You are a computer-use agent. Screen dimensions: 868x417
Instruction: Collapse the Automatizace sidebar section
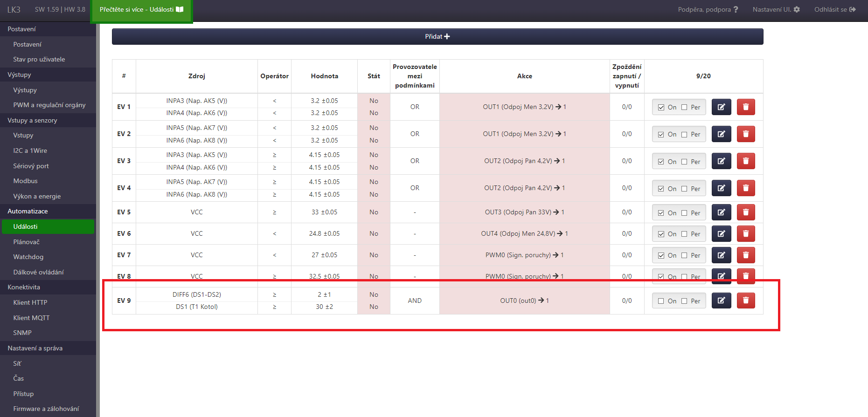point(28,211)
